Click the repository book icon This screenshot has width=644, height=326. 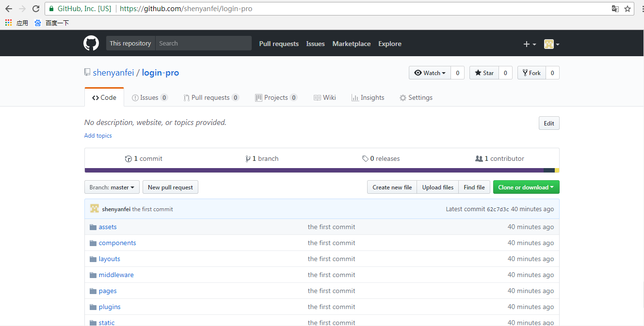pyautogui.click(x=87, y=72)
